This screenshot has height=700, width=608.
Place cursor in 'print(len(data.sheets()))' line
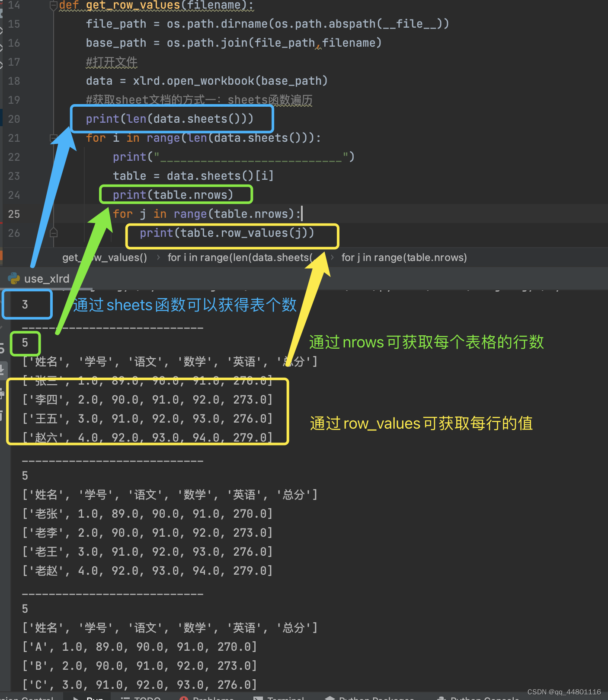pos(170,119)
